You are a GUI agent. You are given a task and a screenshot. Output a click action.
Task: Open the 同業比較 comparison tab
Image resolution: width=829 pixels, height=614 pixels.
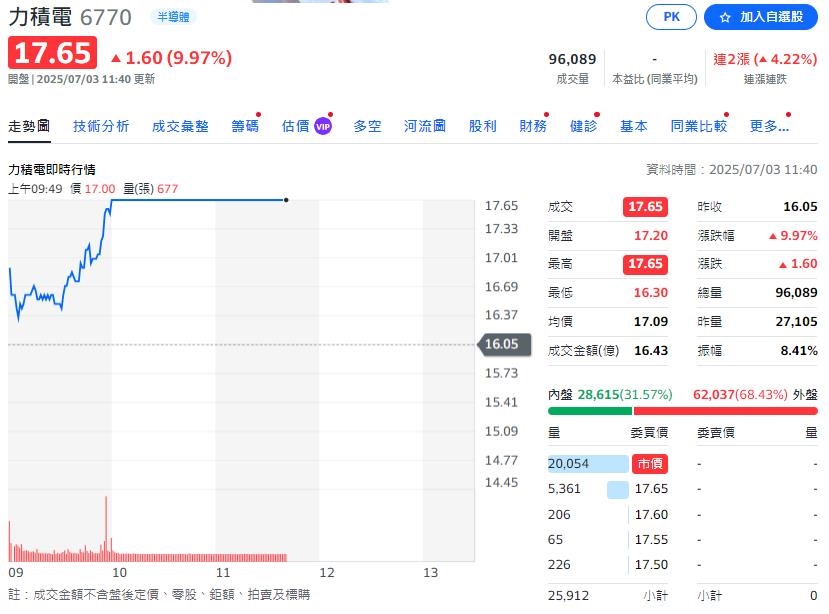(x=697, y=126)
